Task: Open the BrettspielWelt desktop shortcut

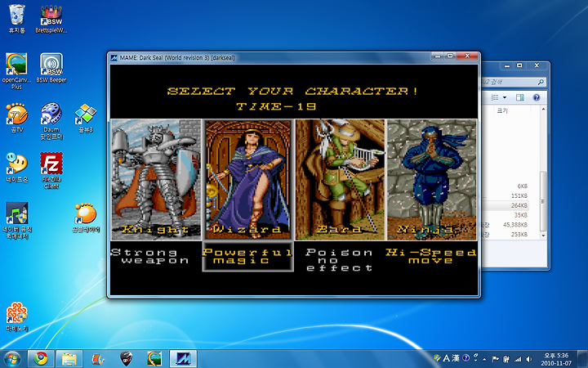Action: tap(51, 19)
